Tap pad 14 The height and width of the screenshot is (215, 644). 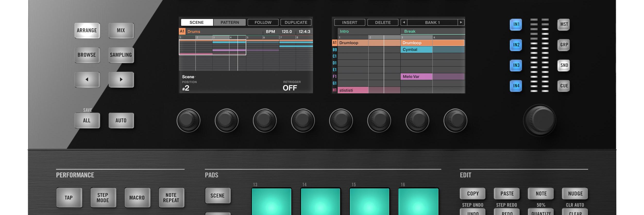[320, 201]
